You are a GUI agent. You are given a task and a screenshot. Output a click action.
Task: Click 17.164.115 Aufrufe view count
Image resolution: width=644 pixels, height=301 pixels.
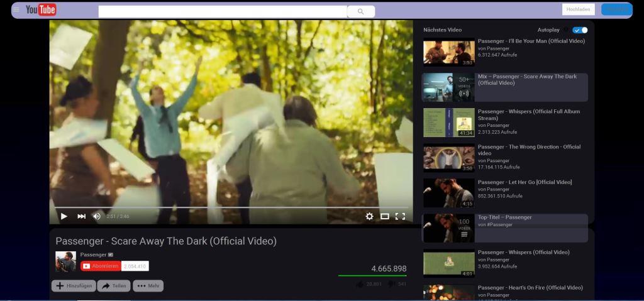(x=499, y=167)
